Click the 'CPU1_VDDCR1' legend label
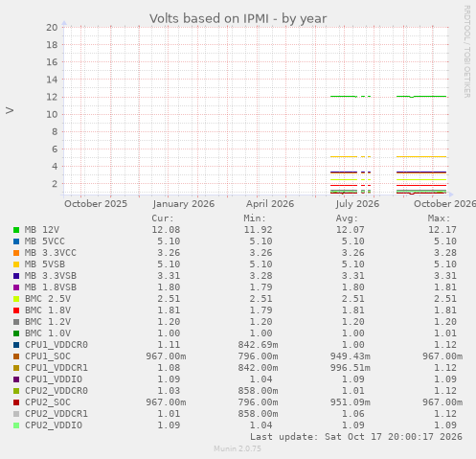The width and height of the screenshot is (476, 459). (57, 368)
